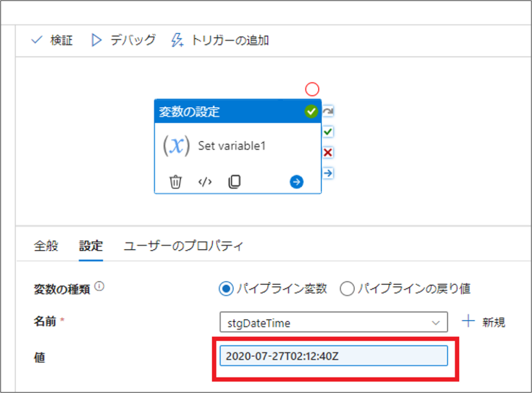This screenshot has width=532, height=393.
Task: Click the デバッグ debug button
Action: click(x=124, y=41)
